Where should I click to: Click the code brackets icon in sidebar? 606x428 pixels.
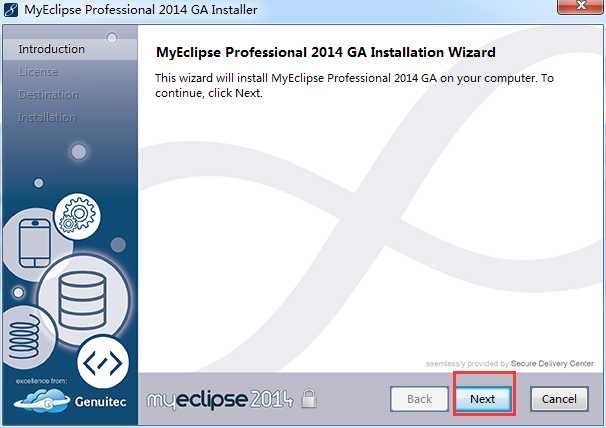103,363
